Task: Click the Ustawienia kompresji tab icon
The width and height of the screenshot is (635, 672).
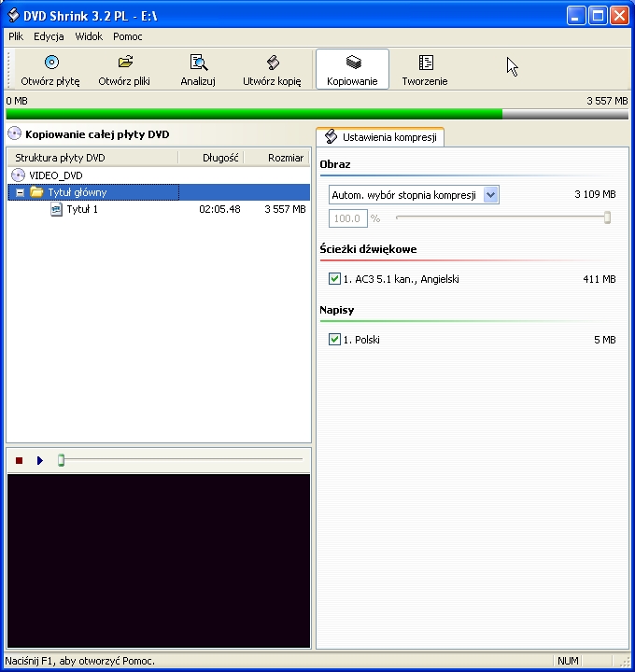Action: pyautogui.click(x=331, y=136)
